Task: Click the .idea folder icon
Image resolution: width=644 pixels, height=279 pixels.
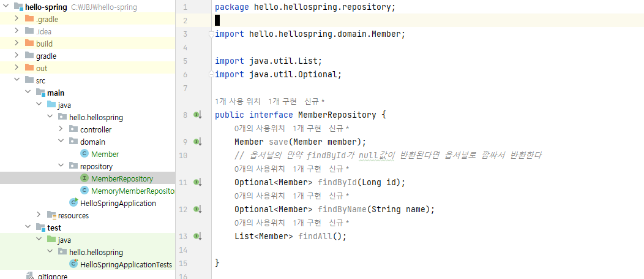Action: pyautogui.click(x=29, y=31)
